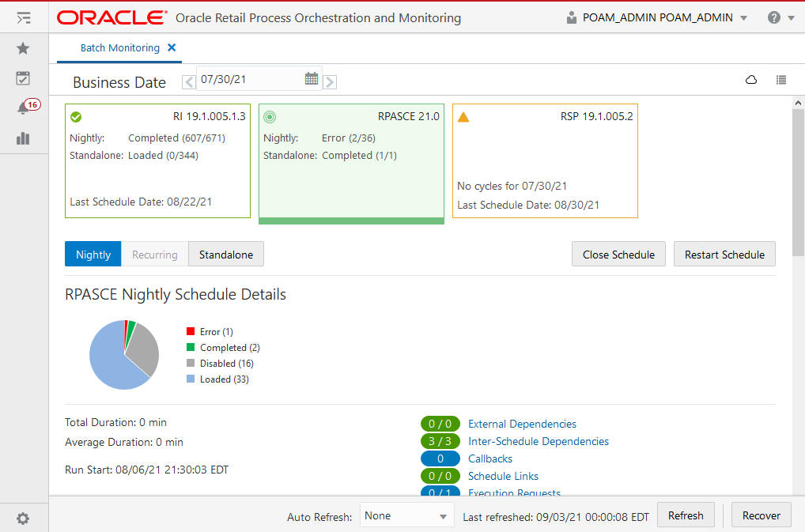Open Favorites star icon in sidebar
Viewport: 805px width, 532px height.
click(23, 48)
